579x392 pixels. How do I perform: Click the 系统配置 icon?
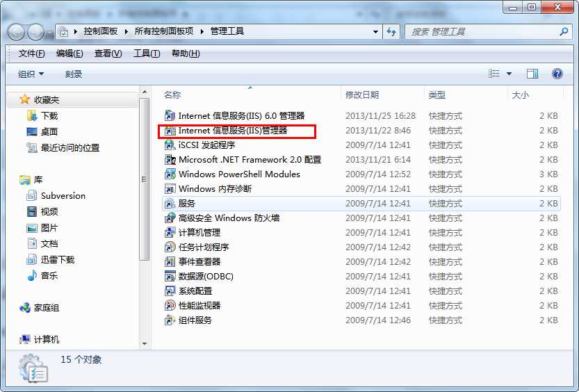tap(170, 291)
